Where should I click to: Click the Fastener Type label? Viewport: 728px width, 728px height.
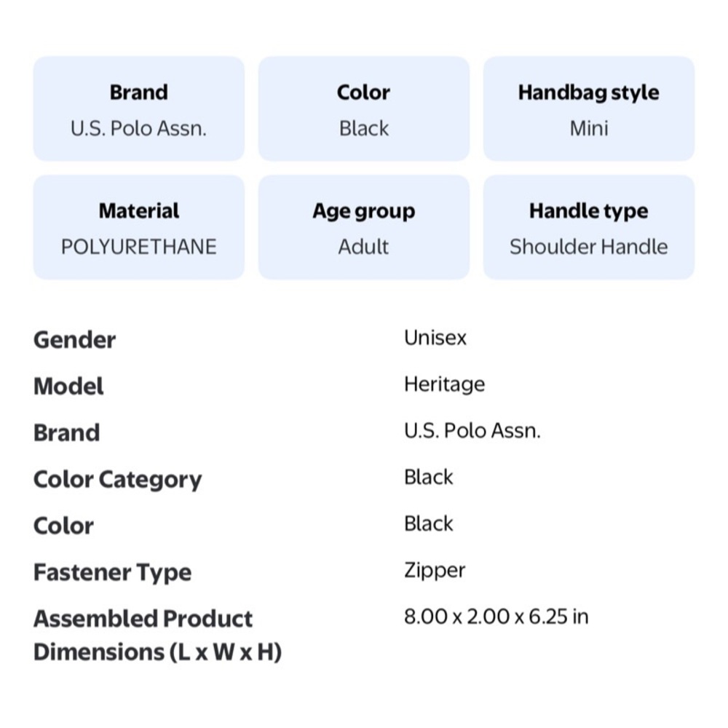tap(112, 573)
